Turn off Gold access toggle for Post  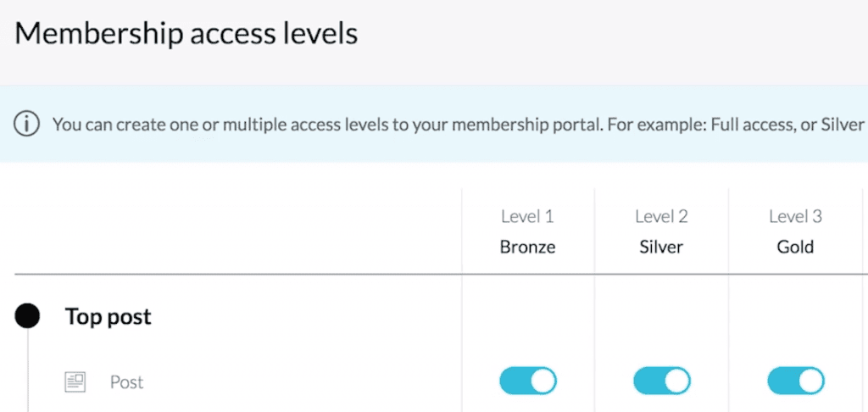click(x=796, y=381)
